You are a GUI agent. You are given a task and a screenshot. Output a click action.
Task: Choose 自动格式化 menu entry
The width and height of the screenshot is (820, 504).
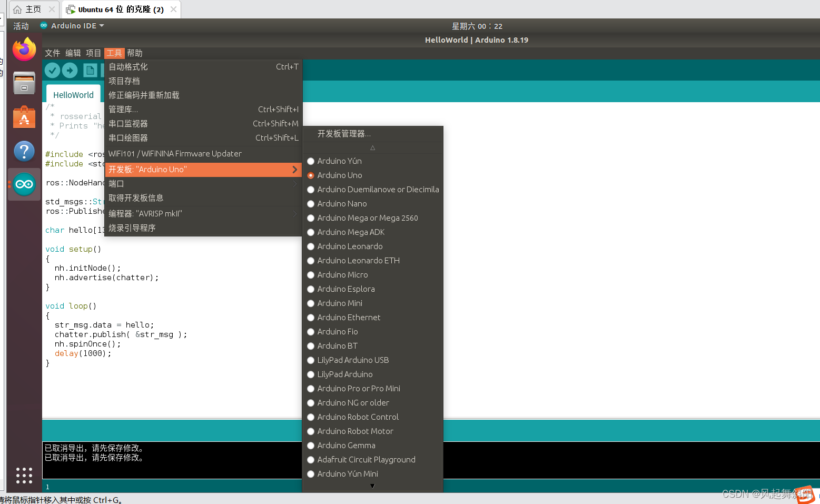[203, 67]
